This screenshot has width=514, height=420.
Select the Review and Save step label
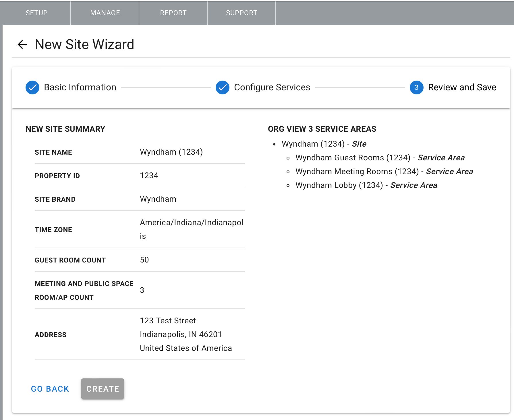pos(462,87)
